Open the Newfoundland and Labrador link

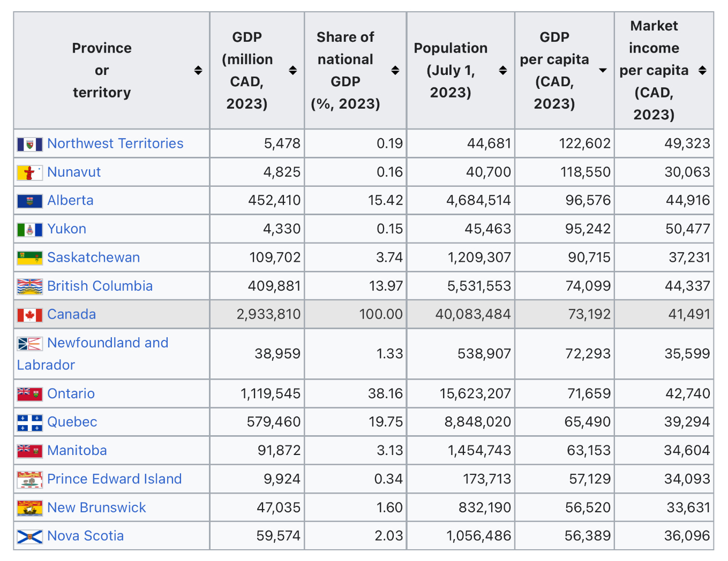click(93, 354)
